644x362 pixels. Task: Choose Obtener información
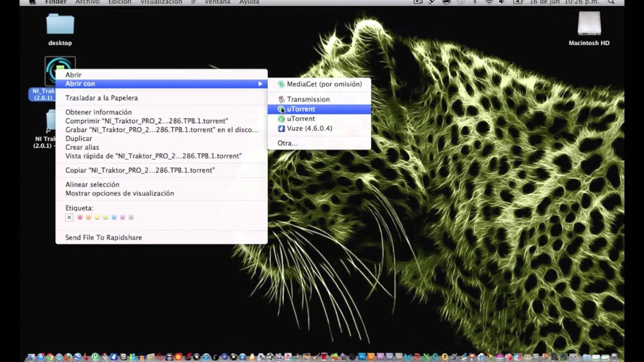(161, 112)
